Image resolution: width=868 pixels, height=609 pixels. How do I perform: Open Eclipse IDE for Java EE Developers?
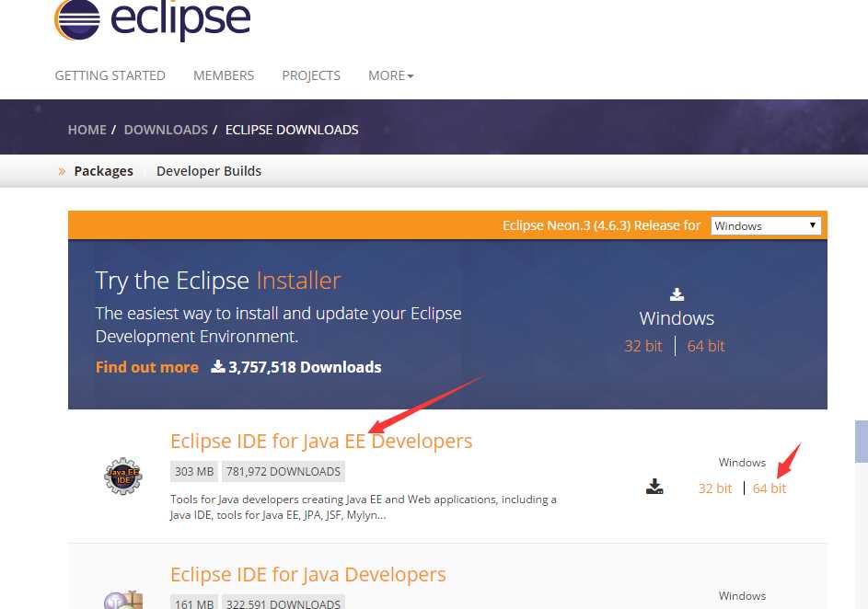(321, 442)
